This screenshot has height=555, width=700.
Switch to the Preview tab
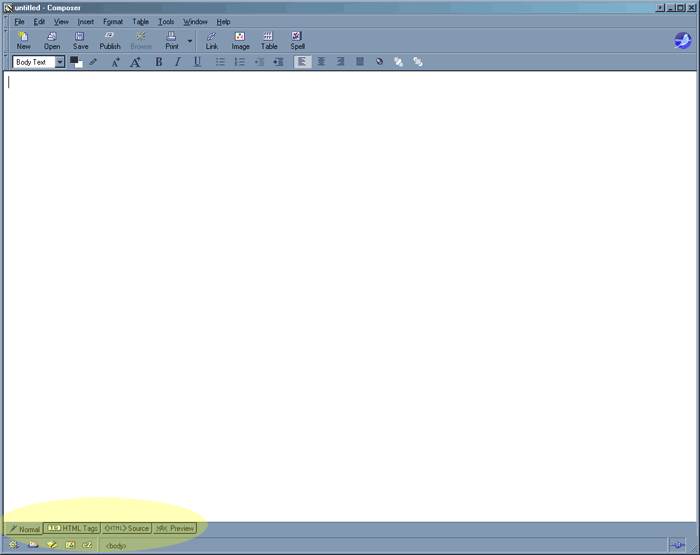175,528
